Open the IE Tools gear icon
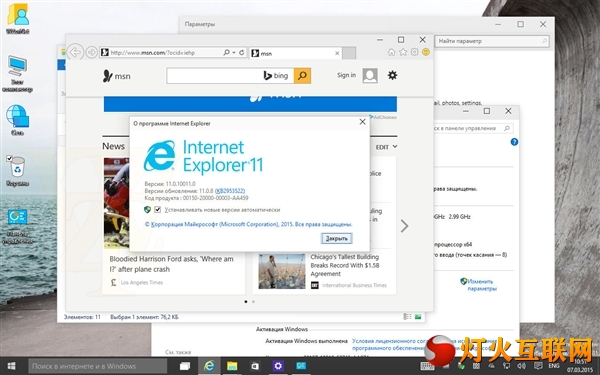The width and height of the screenshot is (600, 375). tap(414, 52)
